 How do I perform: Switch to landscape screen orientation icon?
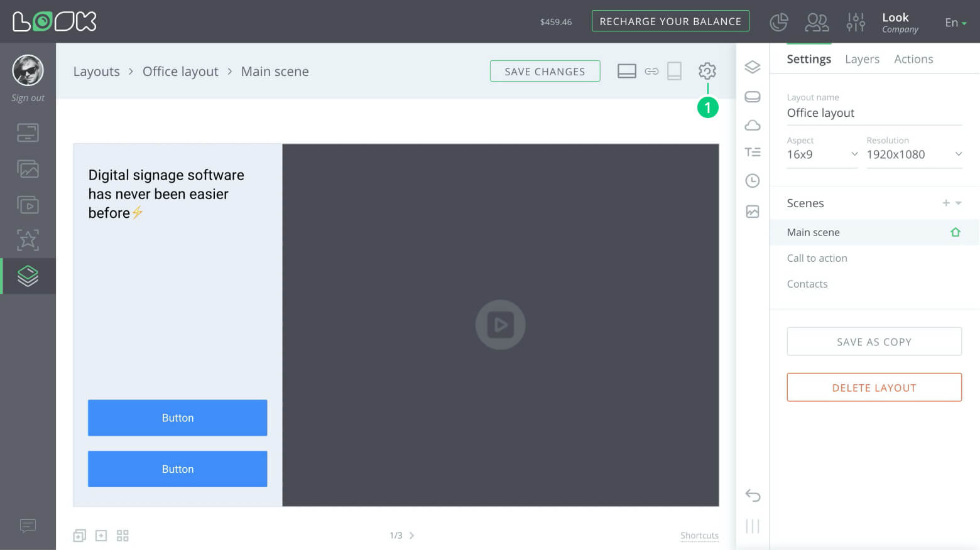click(x=626, y=71)
